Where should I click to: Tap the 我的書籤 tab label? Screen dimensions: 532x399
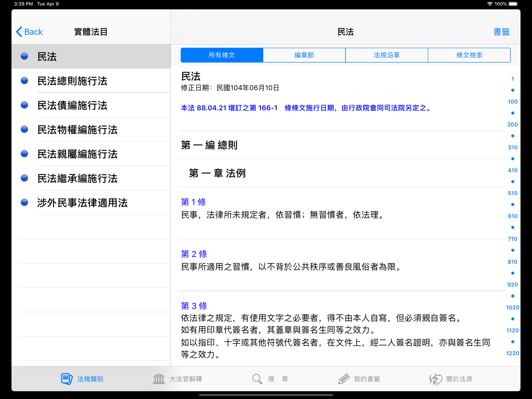coord(367,379)
